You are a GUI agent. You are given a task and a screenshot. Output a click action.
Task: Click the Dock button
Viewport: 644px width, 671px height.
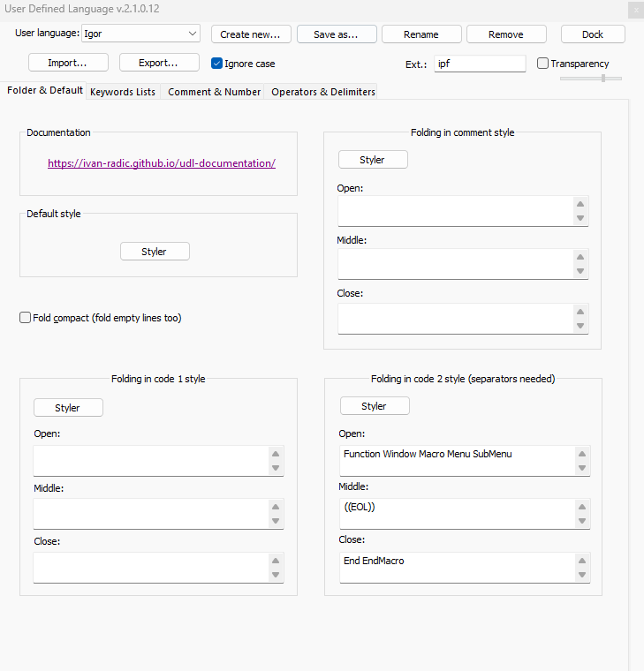point(593,34)
